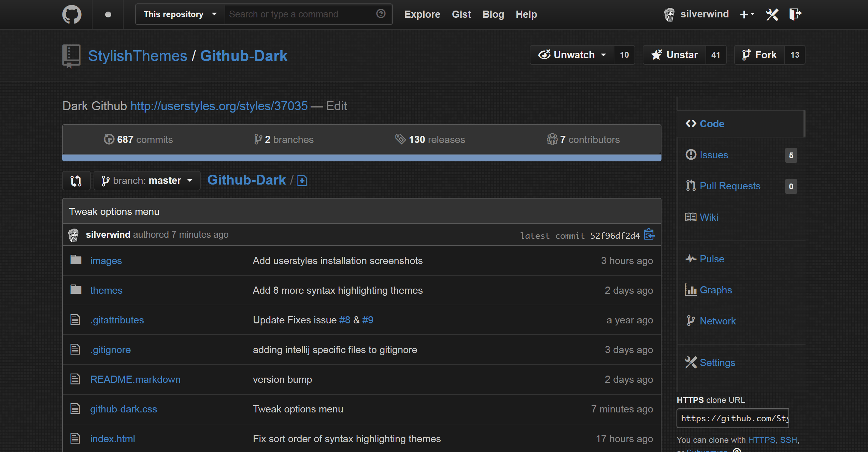Open the Network branch icon

pos(691,321)
